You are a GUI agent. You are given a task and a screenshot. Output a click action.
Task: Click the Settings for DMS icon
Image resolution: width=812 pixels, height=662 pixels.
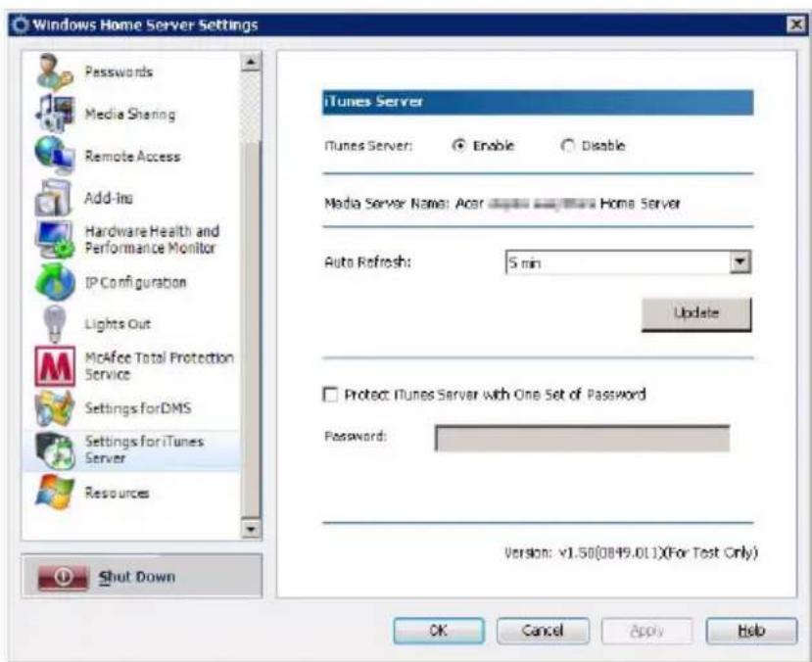click(55, 408)
